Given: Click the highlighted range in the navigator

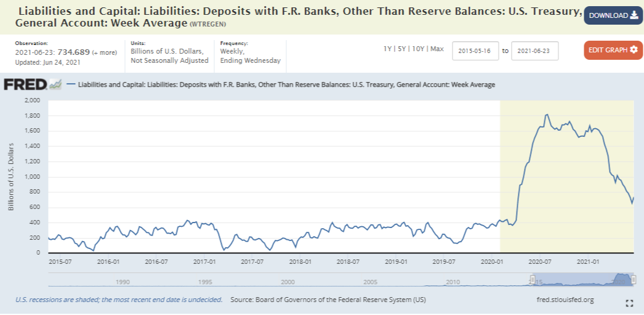Looking at the screenshot, I should point(583,280).
